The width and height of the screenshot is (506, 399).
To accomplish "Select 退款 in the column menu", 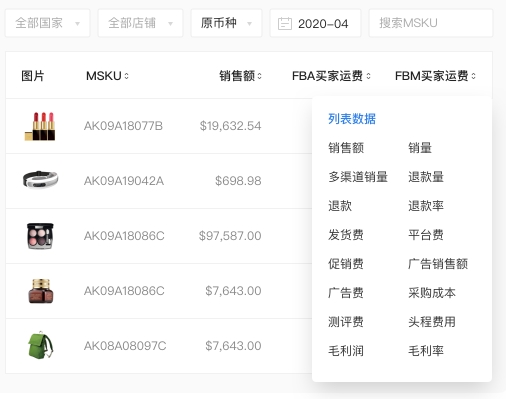I will (340, 206).
